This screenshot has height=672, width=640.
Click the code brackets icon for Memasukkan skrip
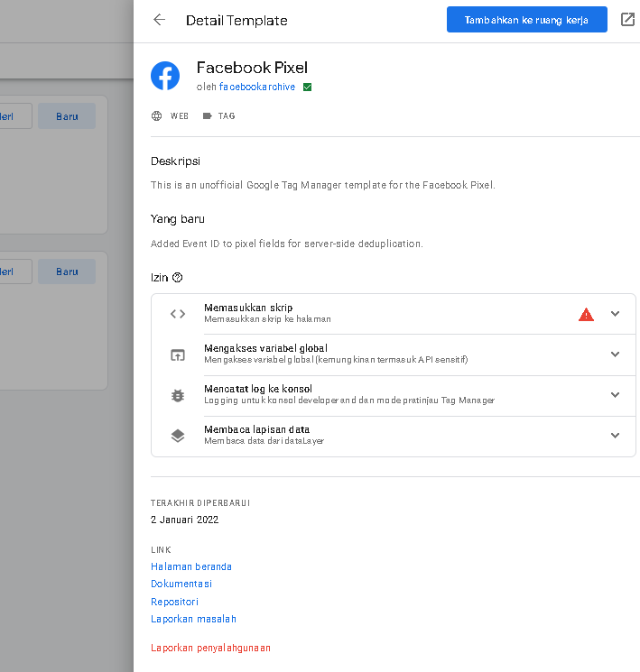pyautogui.click(x=178, y=314)
